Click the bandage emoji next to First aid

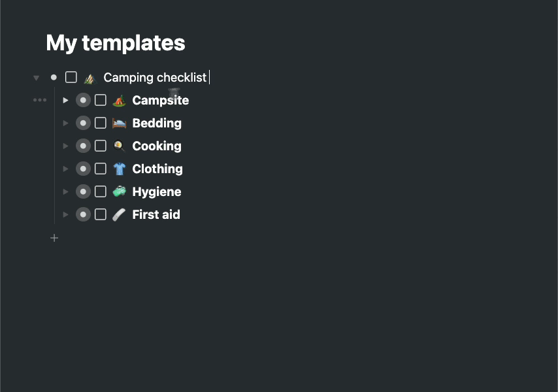click(118, 214)
